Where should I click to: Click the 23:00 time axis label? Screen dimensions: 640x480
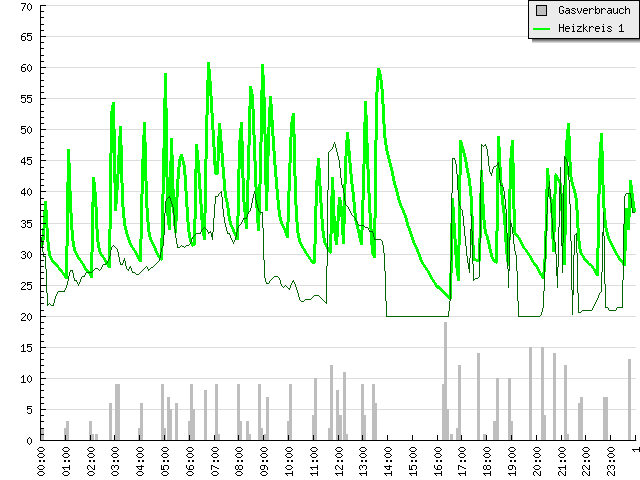pyautogui.click(x=610, y=462)
